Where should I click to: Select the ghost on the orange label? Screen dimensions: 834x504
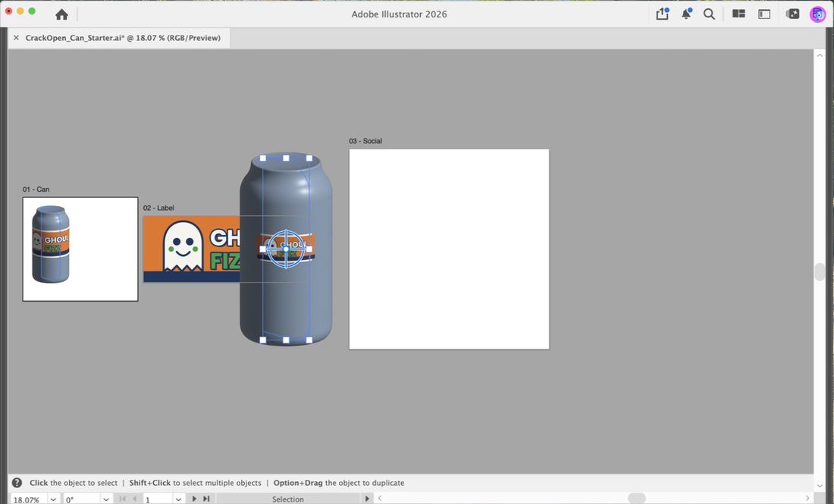(x=183, y=246)
